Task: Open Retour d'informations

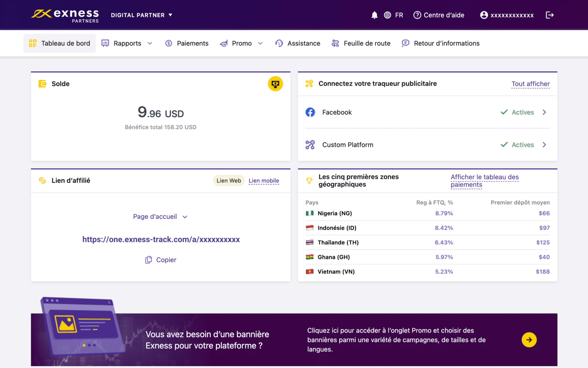Action: point(441,43)
